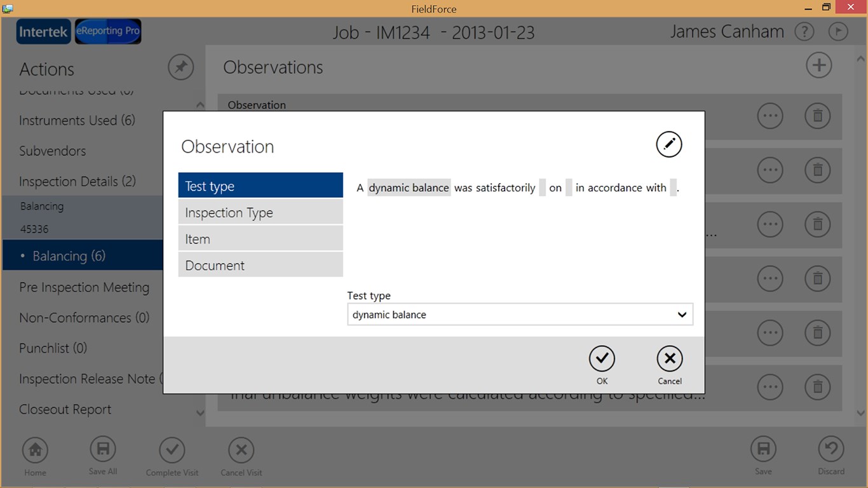Add a new observation with plus icon

pyautogui.click(x=818, y=65)
